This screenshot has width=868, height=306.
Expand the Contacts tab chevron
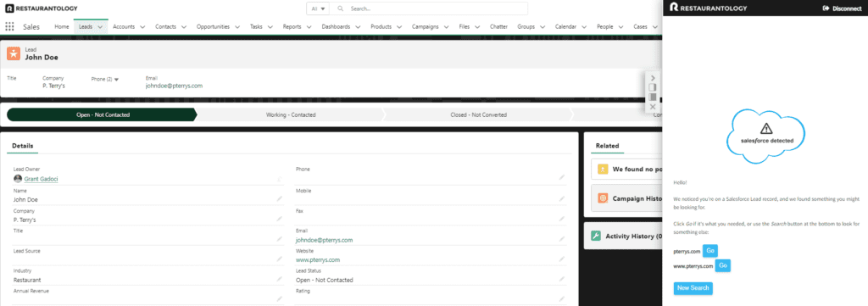pyautogui.click(x=184, y=26)
